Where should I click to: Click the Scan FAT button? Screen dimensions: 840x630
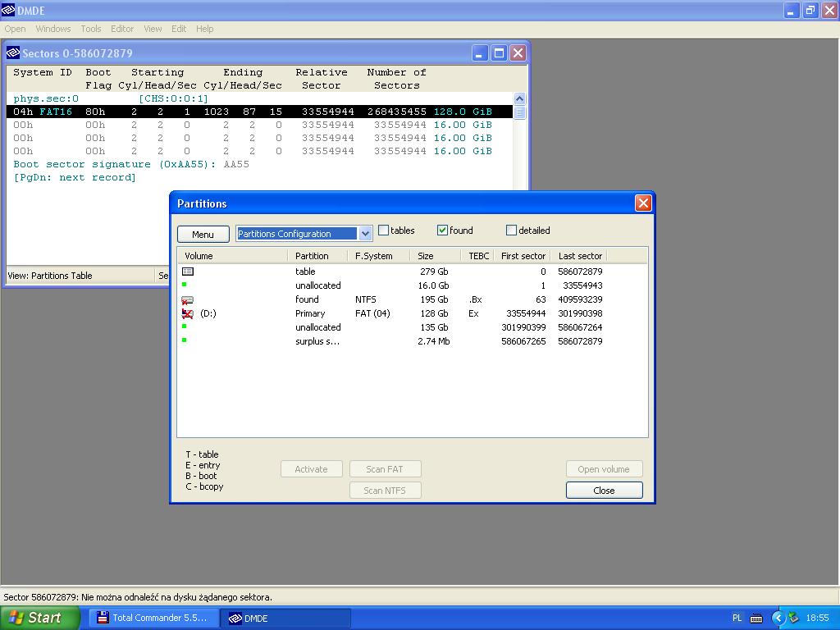[385, 469]
